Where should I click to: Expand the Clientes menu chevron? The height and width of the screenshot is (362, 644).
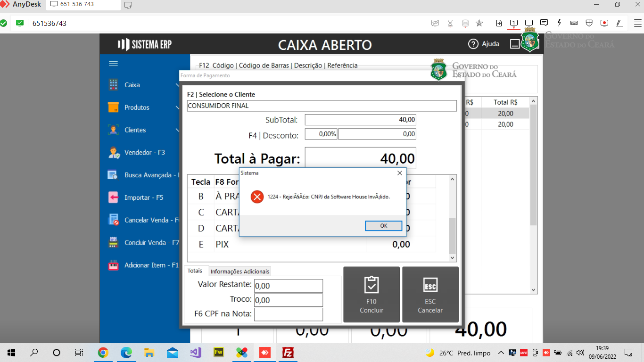[177, 130]
